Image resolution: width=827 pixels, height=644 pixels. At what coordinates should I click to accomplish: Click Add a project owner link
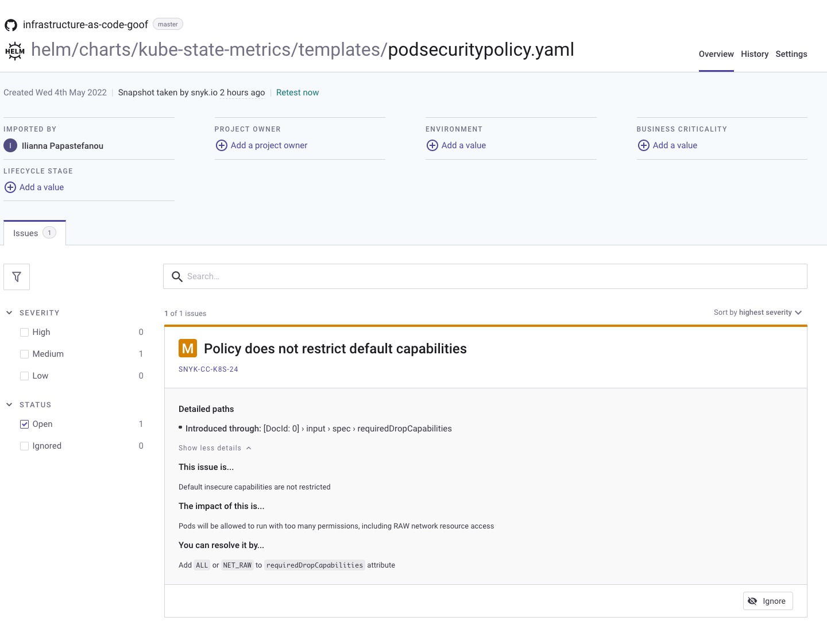tap(269, 145)
